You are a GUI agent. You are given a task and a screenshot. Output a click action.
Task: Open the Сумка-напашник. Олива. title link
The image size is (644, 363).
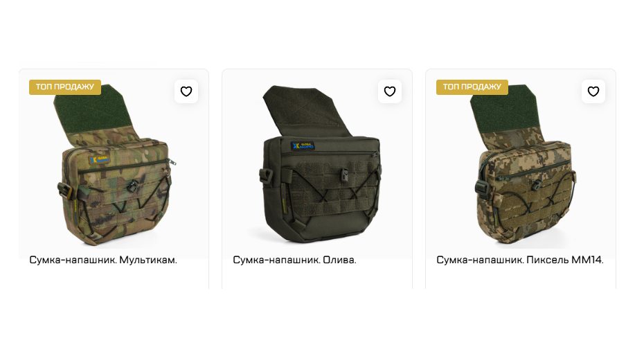click(294, 260)
